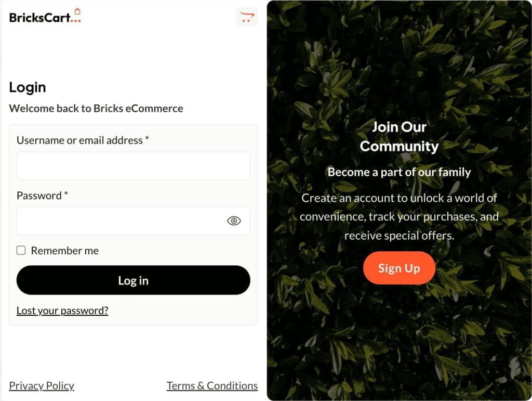Open the Lost your password link
The height and width of the screenshot is (401, 532).
coord(62,311)
